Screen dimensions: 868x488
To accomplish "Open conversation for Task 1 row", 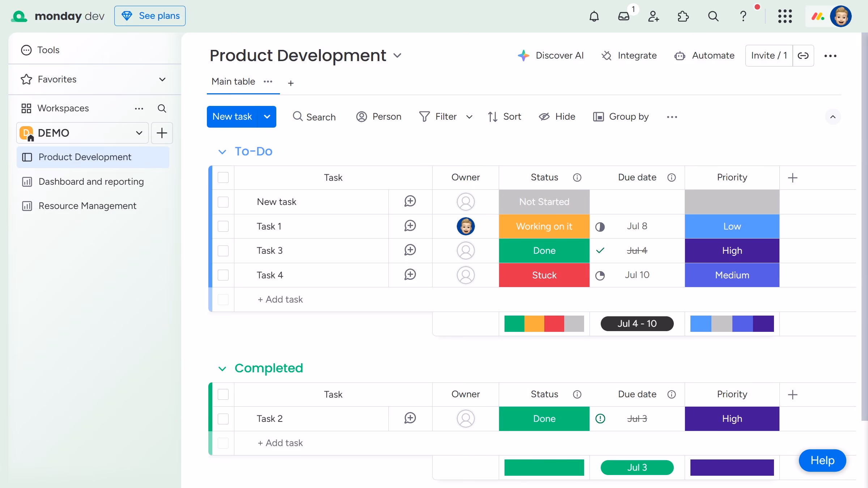I will point(410,226).
